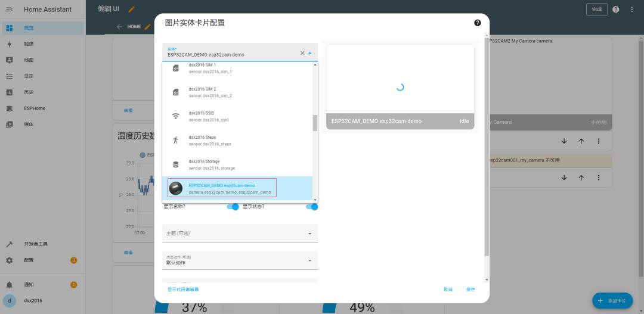Click the 添加卡片 (Add card) button
This screenshot has height=314, width=644.
click(x=612, y=301)
